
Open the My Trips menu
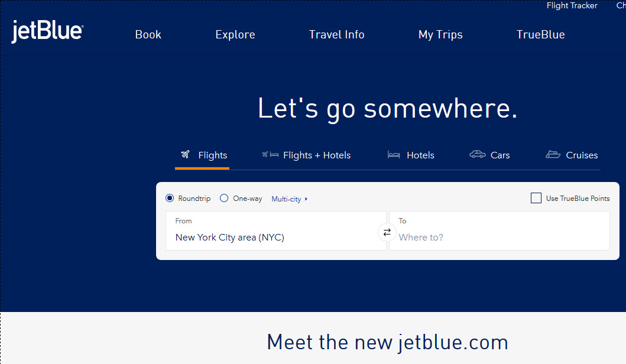[x=440, y=34]
